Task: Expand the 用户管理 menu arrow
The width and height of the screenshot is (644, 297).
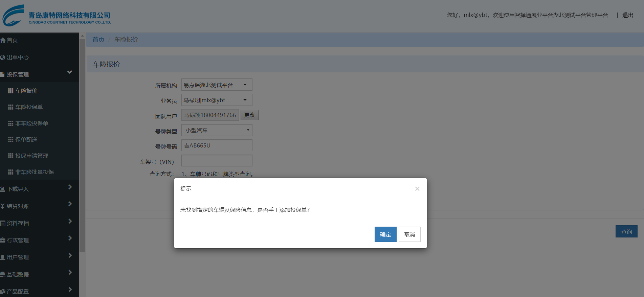Action: pos(70,255)
